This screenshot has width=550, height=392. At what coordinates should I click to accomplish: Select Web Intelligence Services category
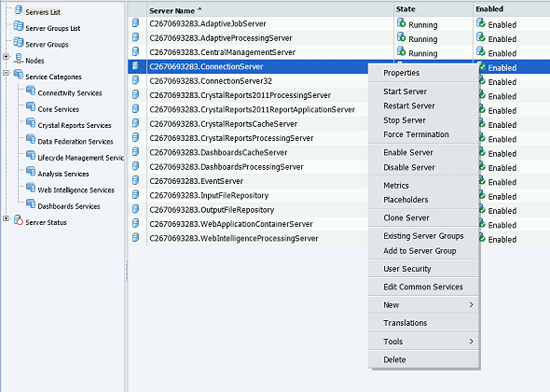76,190
